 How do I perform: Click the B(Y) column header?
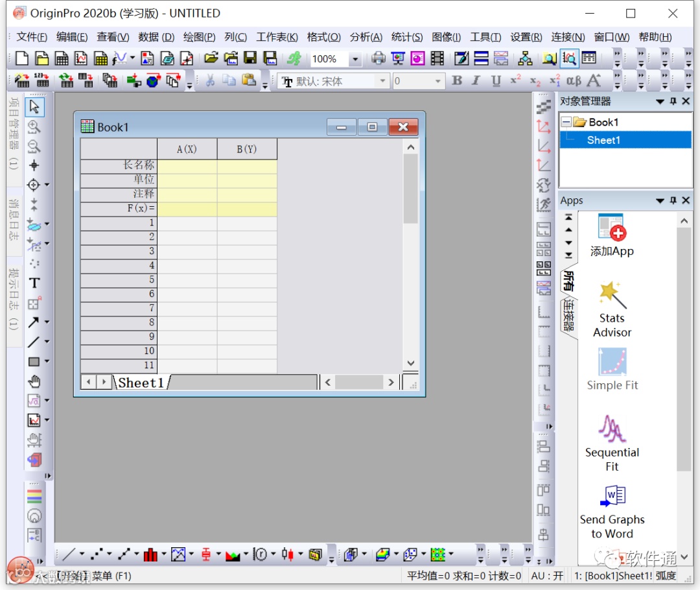pyautogui.click(x=247, y=149)
